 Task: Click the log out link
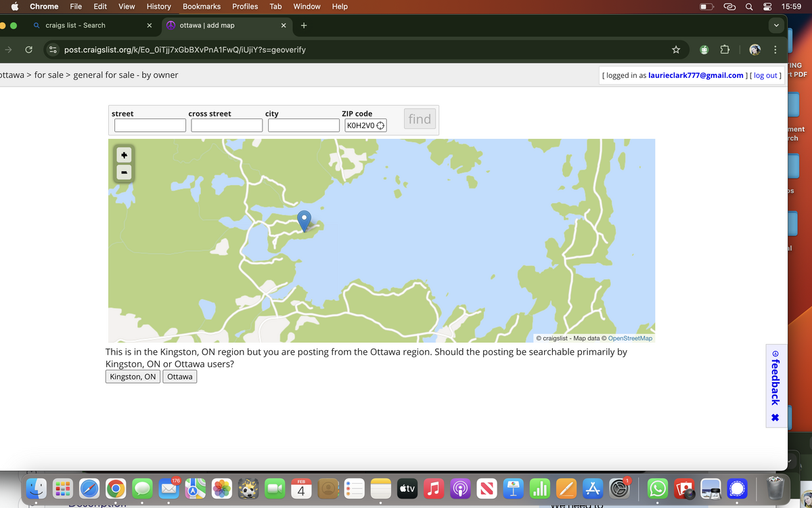coord(765,75)
